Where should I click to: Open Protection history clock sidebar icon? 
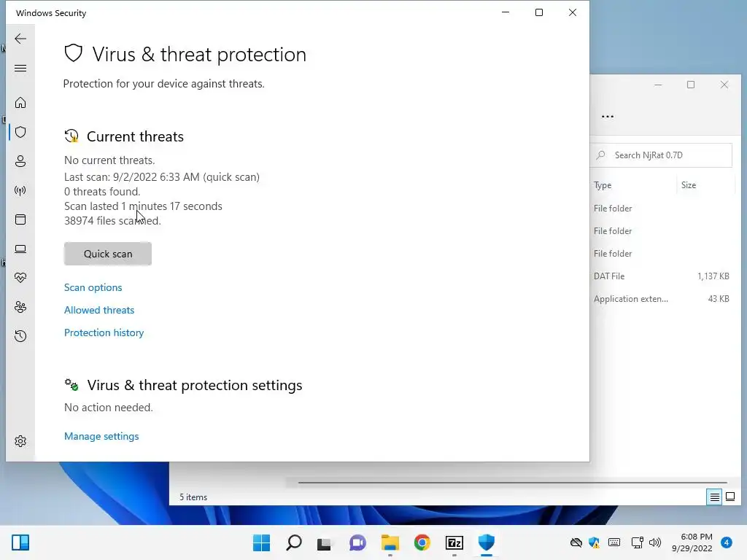point(20,336)
